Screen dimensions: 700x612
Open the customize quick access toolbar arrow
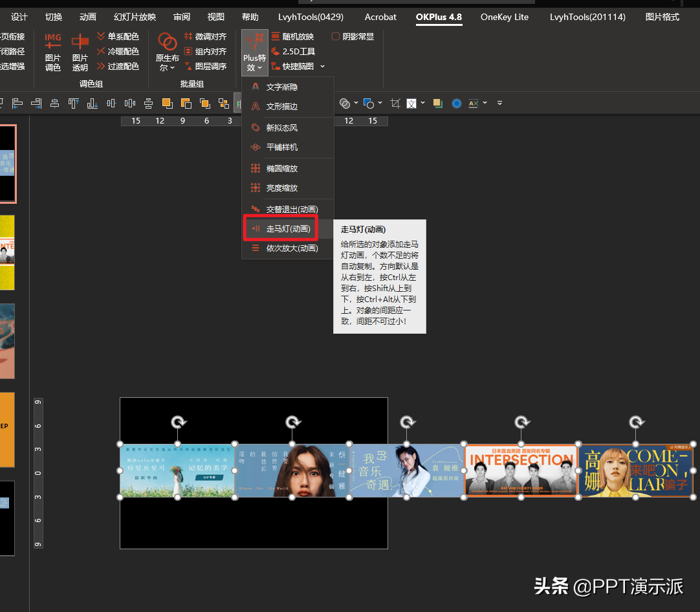click(499, 103)
